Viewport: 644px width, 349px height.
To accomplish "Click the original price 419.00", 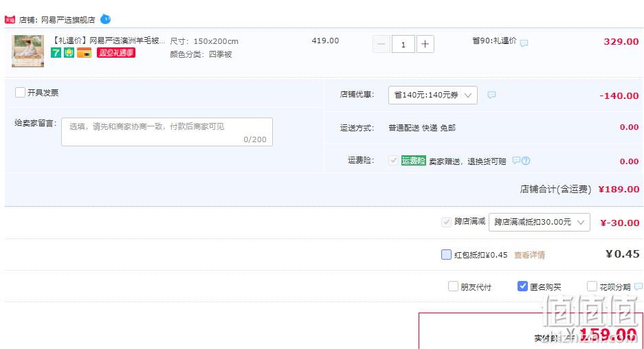I will tap(325, 41).
